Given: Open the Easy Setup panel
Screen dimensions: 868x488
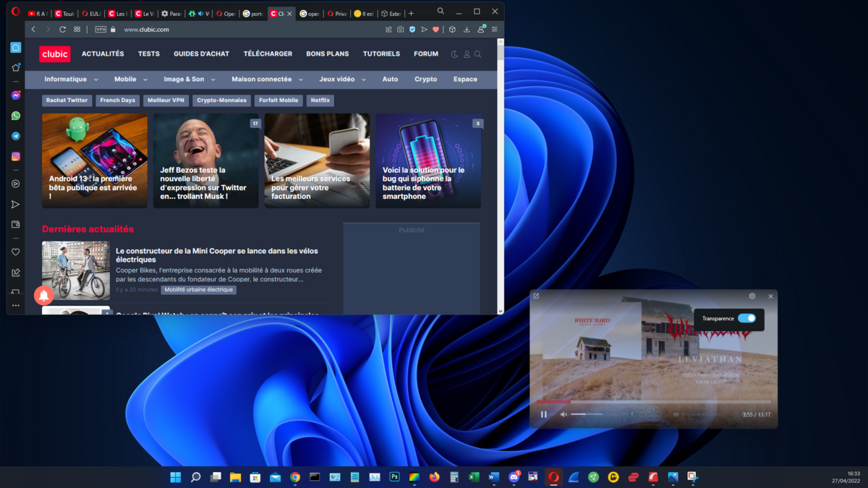Looking at the screenshot, I should (495, 30).
